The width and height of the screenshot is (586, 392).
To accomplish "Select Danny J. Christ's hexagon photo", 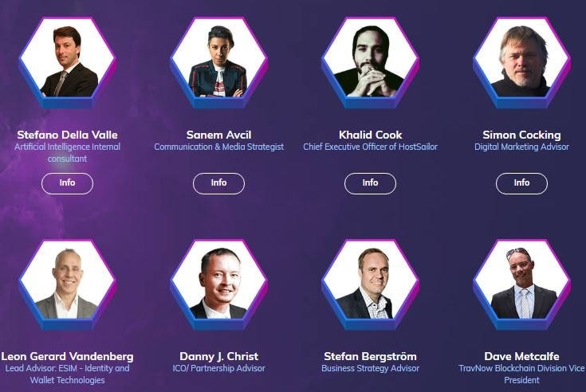I will 218,284.
